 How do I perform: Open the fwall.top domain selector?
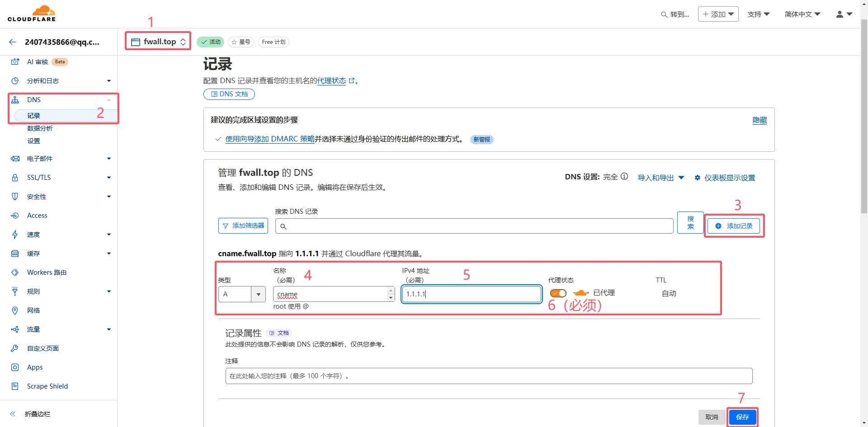158,42
